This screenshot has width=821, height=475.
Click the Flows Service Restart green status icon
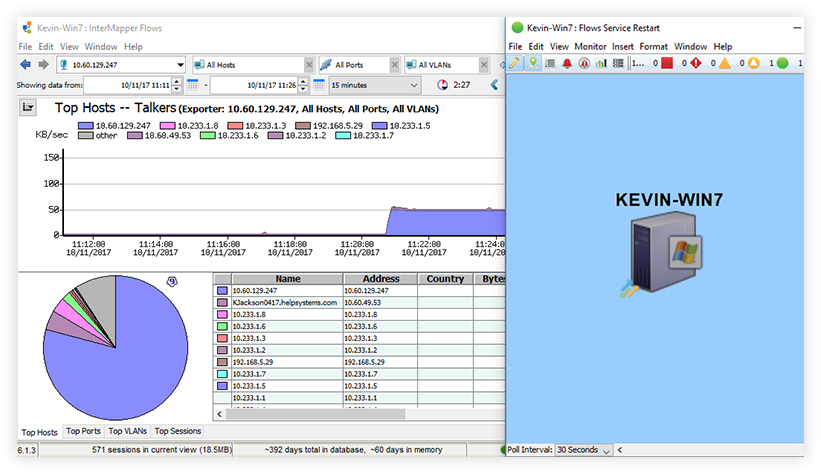coord(517,27)
